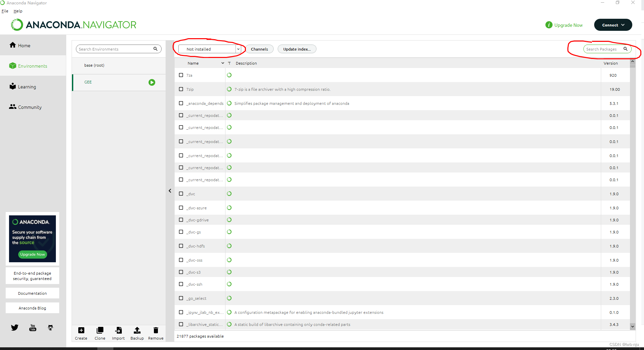This screenshot has width=644, height=350.
Task: Click the status circle icon for 7za
Action: 229,75
